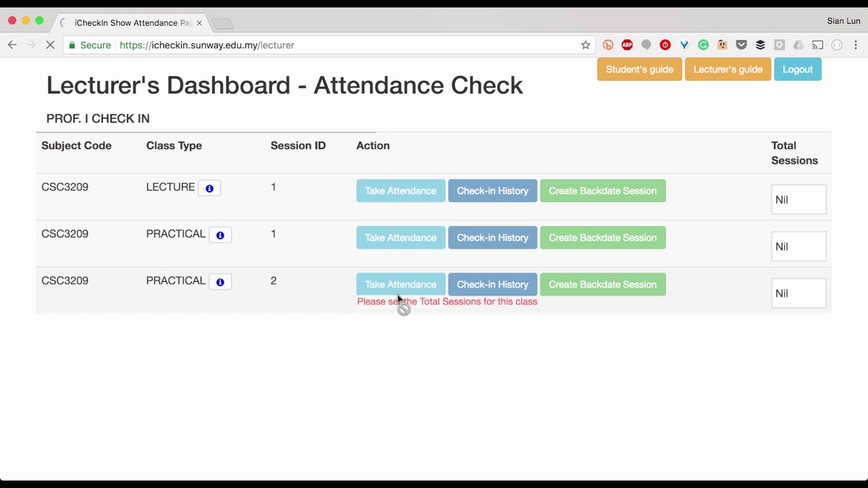This screenshot has height=488, width=868.
Task: Open the Student's guide
Action: coord(639,69)
